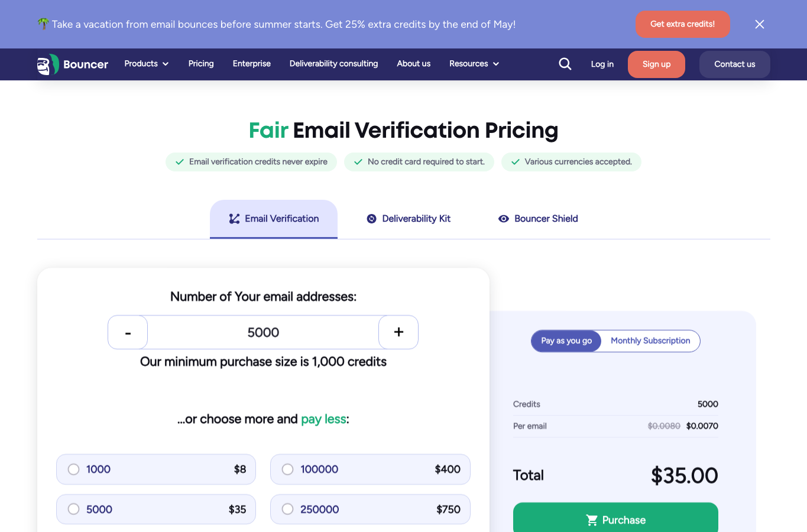Screen dimensions: 807x532
Task: Click the Get extra credits! button
Action: pos(683,24)
